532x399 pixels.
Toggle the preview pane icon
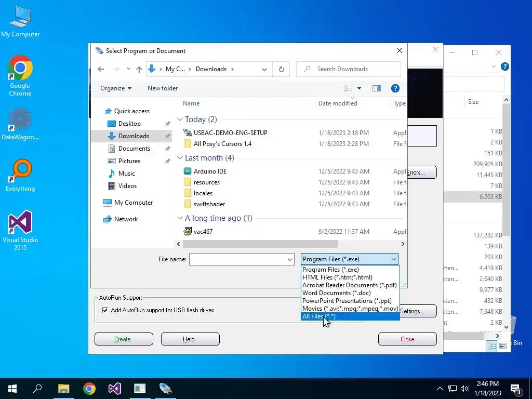377,88
